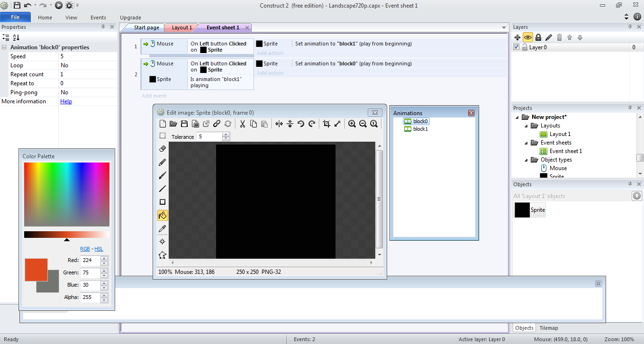The height and width of the screenshot is (344, 644).
Task: Flip image vertically
Action: pos(290,124)
